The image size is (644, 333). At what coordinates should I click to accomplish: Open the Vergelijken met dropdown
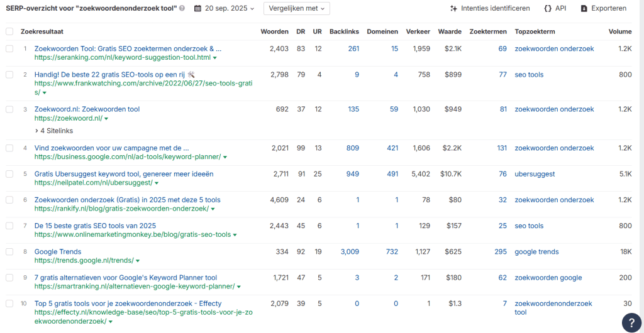coord(297,9)
